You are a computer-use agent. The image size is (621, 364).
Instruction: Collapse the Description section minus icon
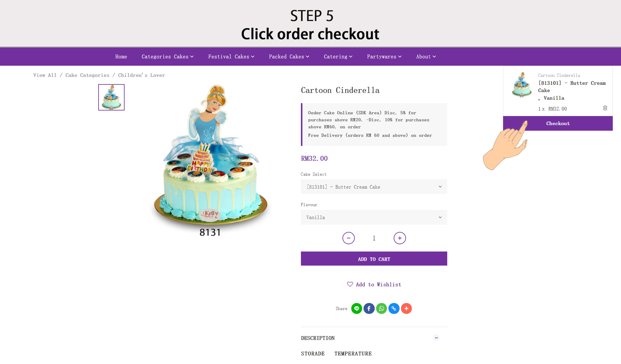(436, 338)
